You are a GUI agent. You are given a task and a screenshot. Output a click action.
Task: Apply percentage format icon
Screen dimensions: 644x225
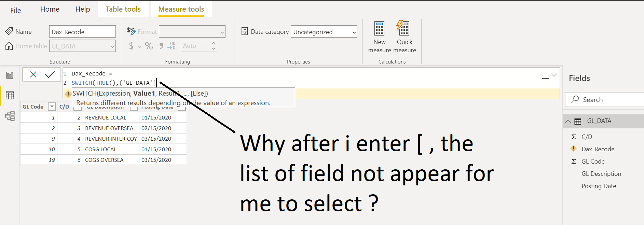pyautogui.click(x=149, y=46)
